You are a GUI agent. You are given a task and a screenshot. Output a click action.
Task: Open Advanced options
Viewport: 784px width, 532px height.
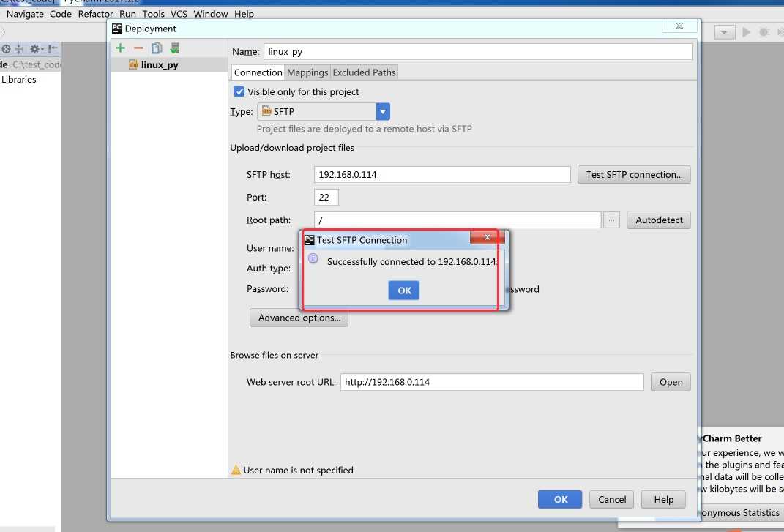[299, 318]
